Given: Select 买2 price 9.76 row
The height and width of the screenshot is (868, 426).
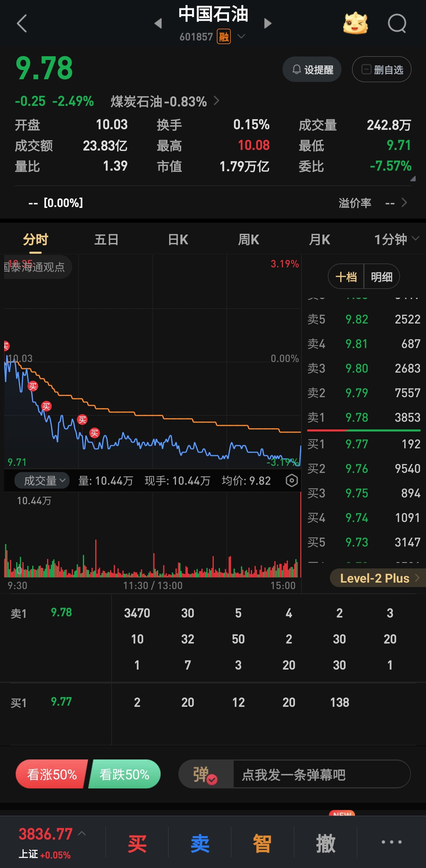Looking at the screenshot, I should [x=364, y=469].
